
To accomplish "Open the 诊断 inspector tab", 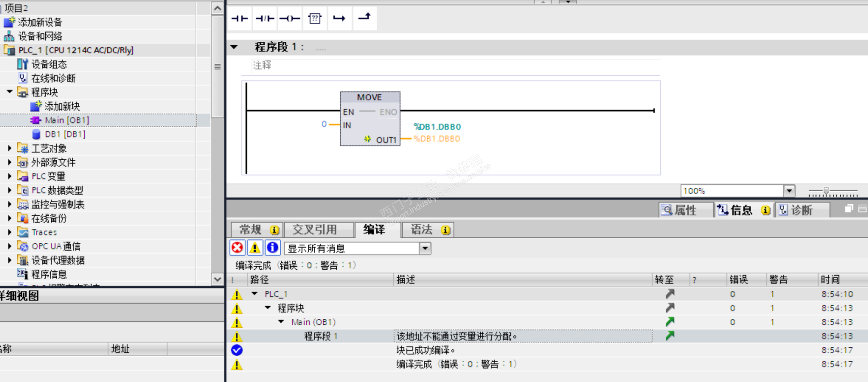I will click(802, 210).
